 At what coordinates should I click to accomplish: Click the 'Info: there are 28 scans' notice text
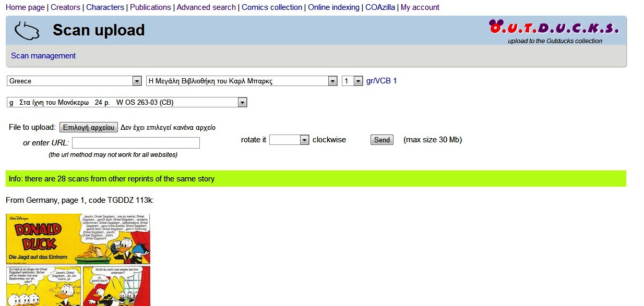pyautogui.click(x=112, y=179)
